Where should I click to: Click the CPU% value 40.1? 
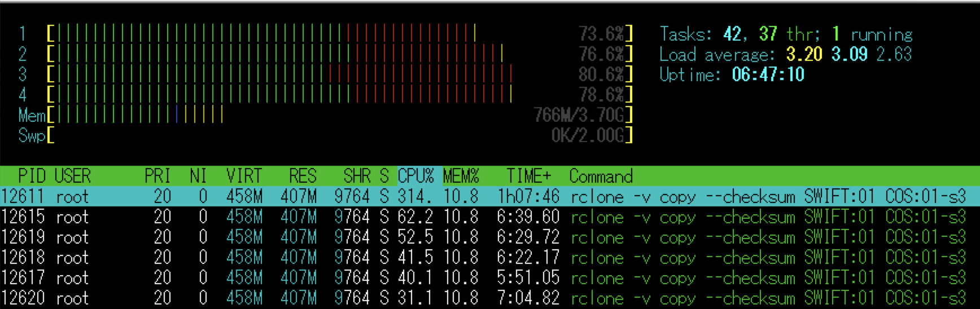(x=415, y=278)
